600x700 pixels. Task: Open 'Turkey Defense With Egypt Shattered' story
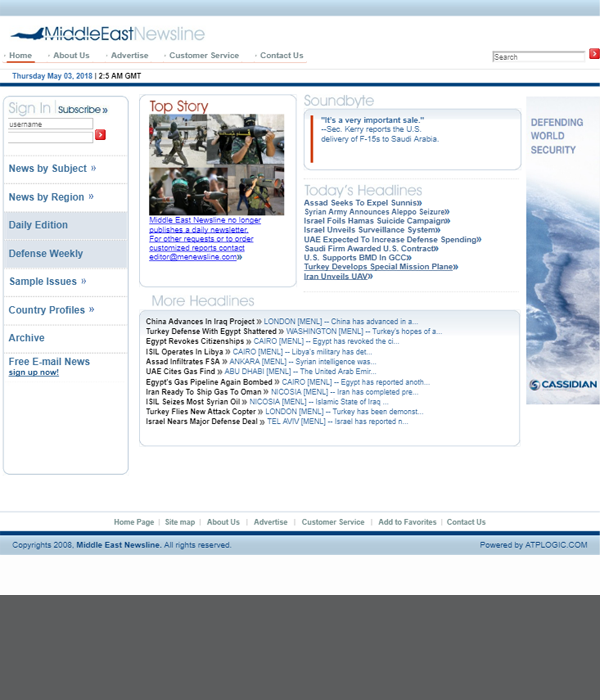211,331
